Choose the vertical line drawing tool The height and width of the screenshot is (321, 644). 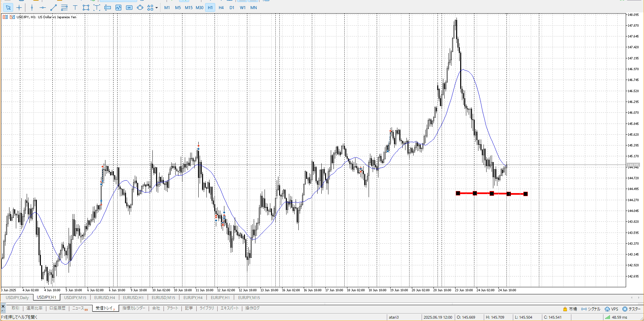[x=32, y=7]
